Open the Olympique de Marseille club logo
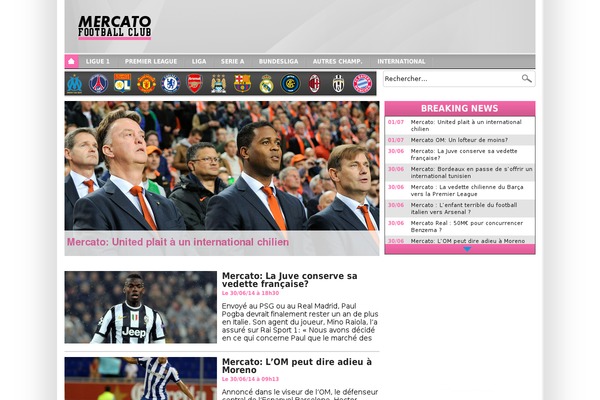600x400 pixels. tap(75, 84)
